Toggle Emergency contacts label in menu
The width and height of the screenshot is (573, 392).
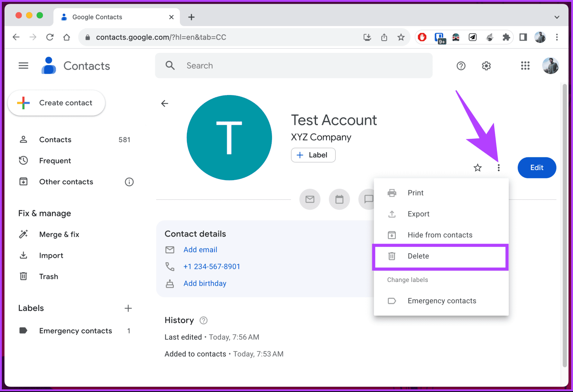pyautogui.click(x=441, y=301)
